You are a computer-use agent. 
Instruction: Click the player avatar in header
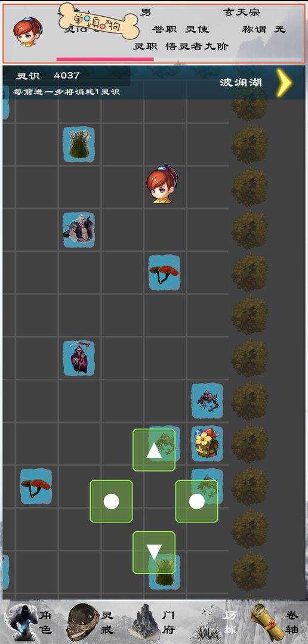[x=27, y=32]
